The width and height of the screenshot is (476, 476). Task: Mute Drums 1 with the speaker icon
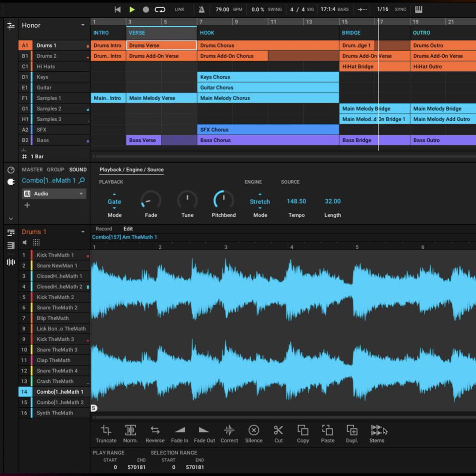25,242
